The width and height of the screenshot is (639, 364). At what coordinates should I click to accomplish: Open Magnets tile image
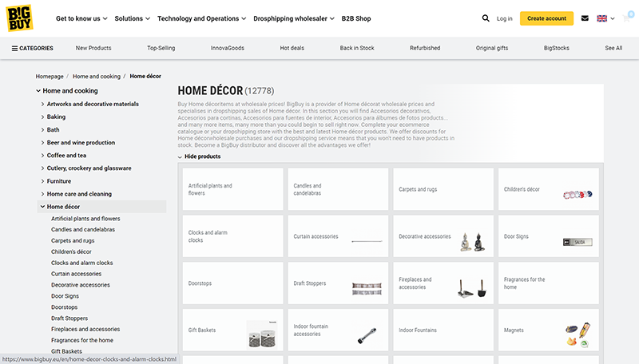point(577,334)
